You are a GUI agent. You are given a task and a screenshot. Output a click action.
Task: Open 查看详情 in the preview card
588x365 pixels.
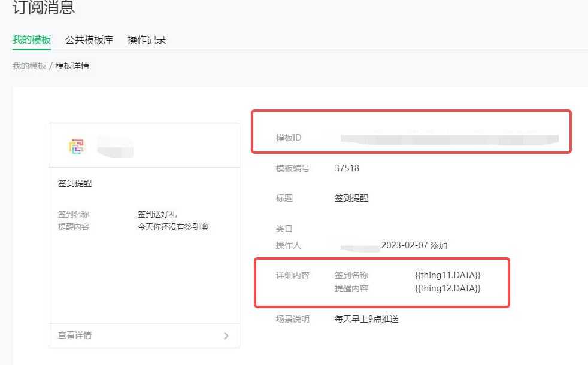coord(75,336)
